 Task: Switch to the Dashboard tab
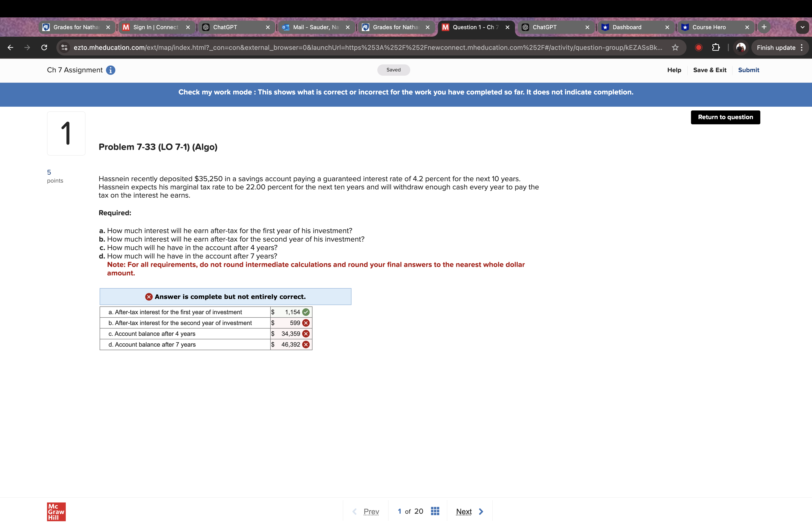tap(627, 27)
